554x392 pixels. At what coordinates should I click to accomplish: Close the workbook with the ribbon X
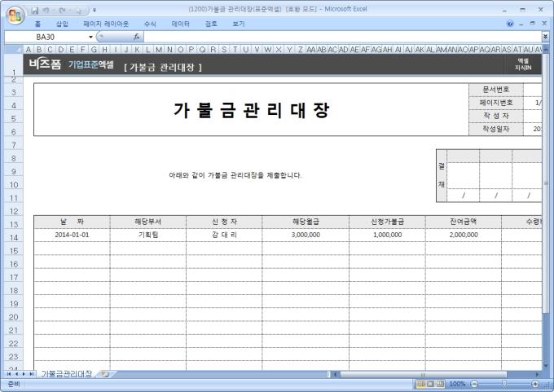544,24
